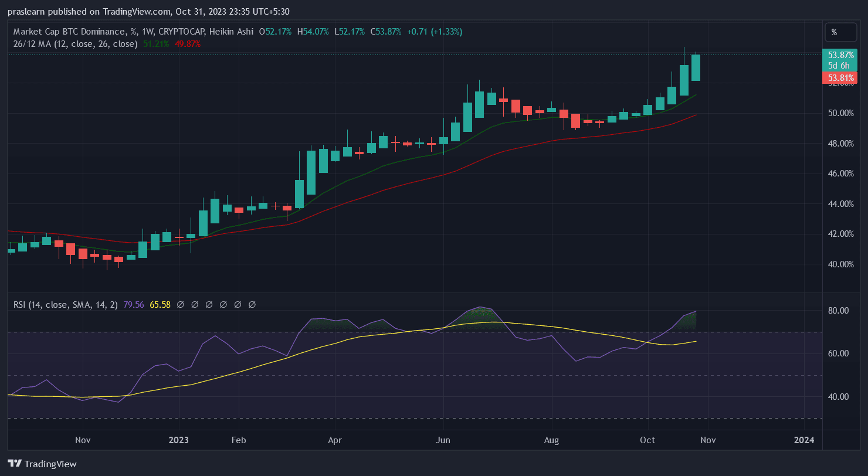Click the red 53.81% price label
The width and height of the screenshot is (868, 476).
pos(840,77)
